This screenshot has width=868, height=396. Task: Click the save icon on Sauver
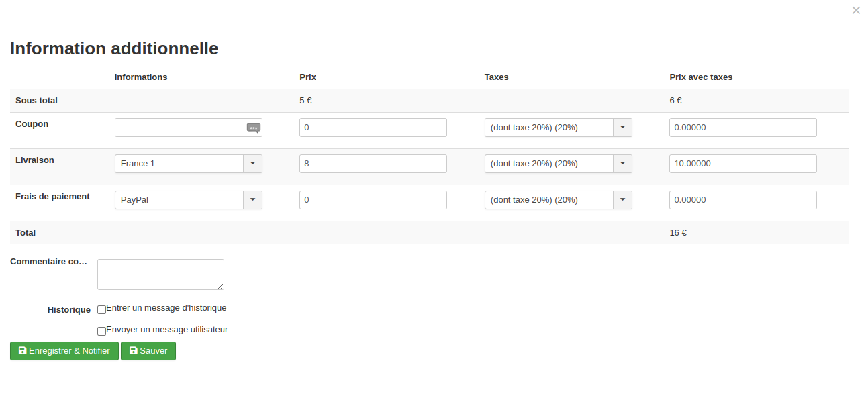coord(134,351)
